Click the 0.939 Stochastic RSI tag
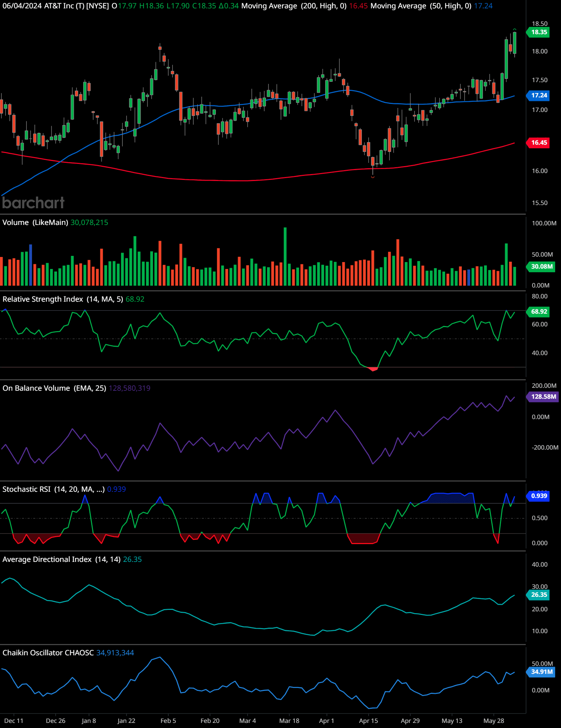Image resolution: width=561 pixels, height=728 pixels. pyautogui.click(x=538, y=496)
